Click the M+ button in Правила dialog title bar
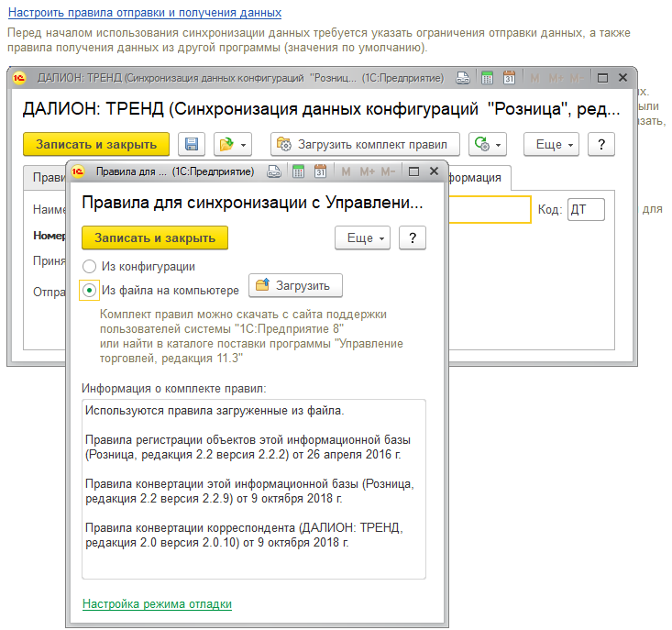 click(367, 171)
